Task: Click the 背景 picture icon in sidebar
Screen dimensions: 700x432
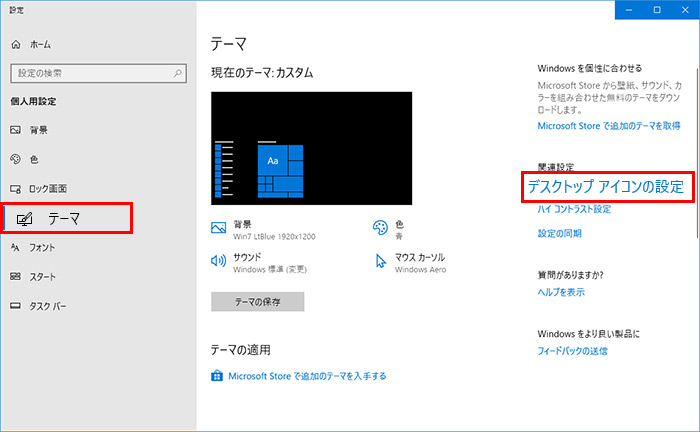Action: (x=16, y=130)
